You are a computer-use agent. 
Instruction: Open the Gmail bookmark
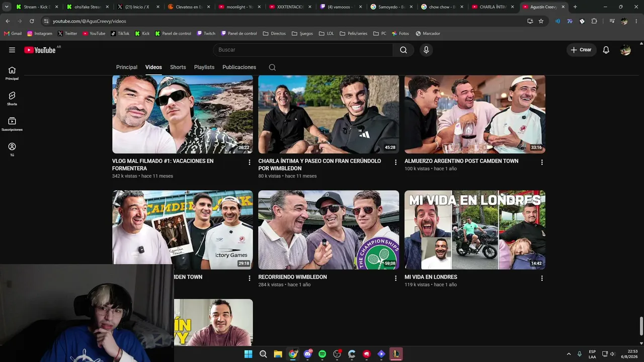[13, 34]
